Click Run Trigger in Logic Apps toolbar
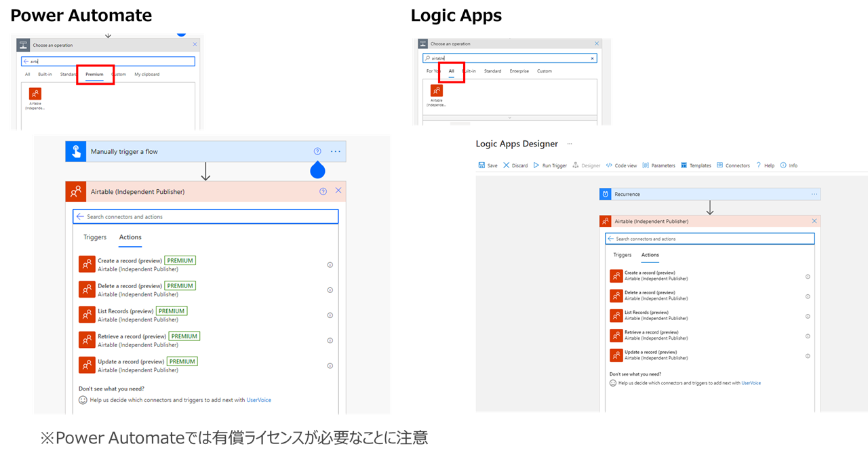The image size is (868, 457). pyautogui.click(x=550, y=165)
